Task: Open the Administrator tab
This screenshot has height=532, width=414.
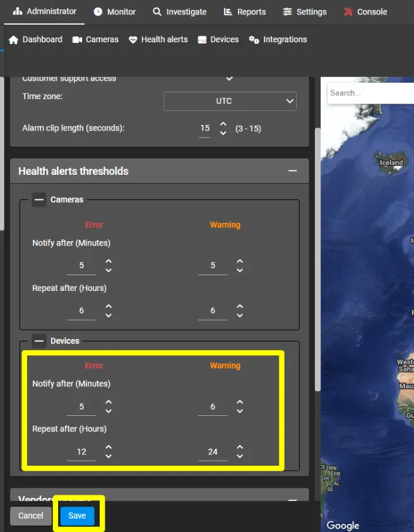Action: coord(44,11)
